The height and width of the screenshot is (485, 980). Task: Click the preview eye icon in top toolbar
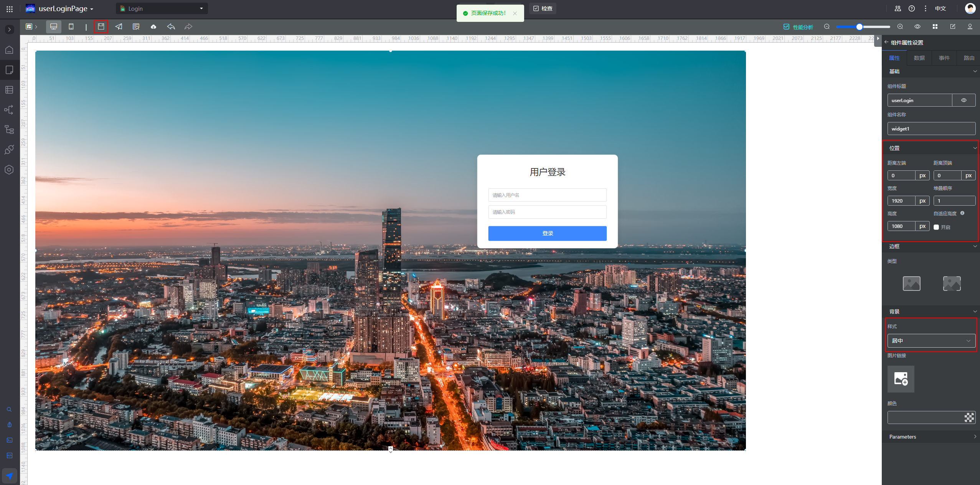917,26
